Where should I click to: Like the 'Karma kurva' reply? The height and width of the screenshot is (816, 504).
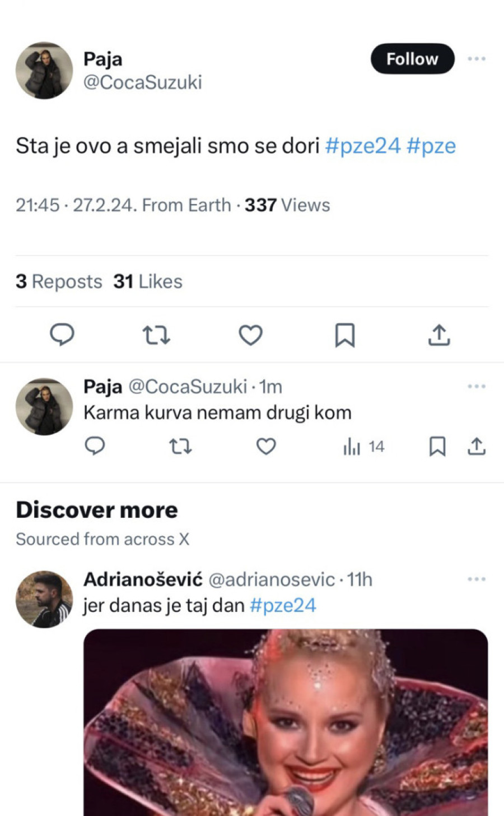pyautogui.click(x=266, y=446)
